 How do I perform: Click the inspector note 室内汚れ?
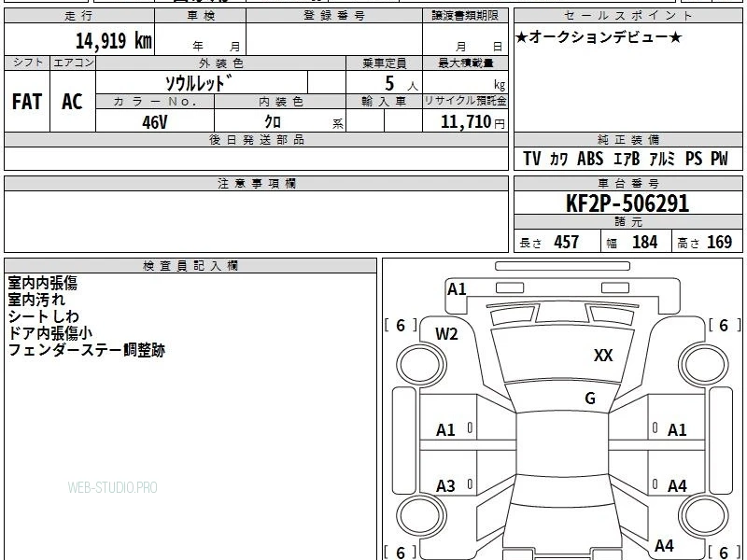36,300
